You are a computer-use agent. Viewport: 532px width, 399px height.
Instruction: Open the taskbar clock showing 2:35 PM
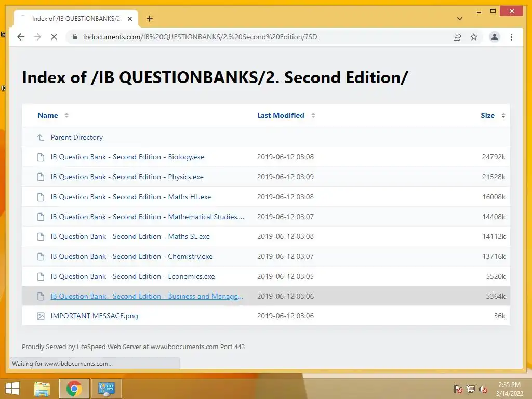(x=509, y=389)
